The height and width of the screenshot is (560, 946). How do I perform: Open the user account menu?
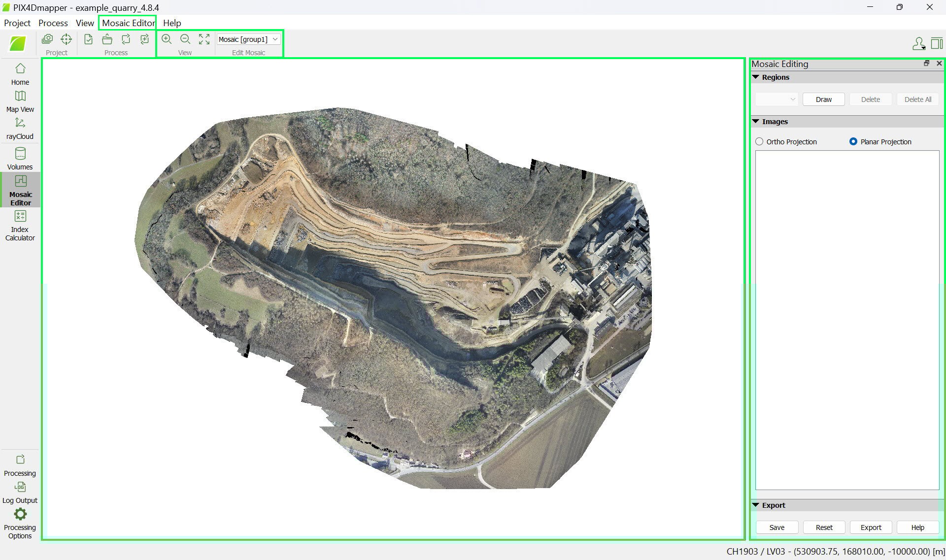918,43
